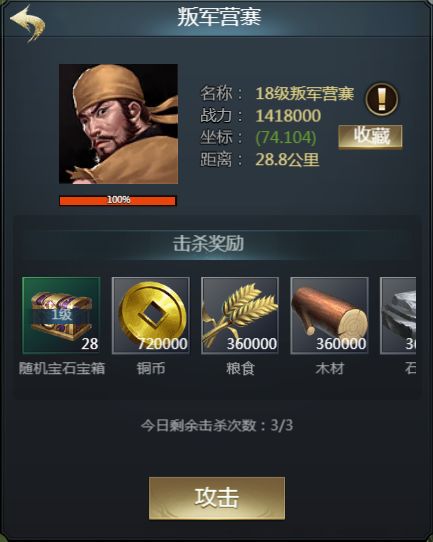Click the golden back arrow icon
This screenshot has width=433, height=542.
[x=28, y=24]
